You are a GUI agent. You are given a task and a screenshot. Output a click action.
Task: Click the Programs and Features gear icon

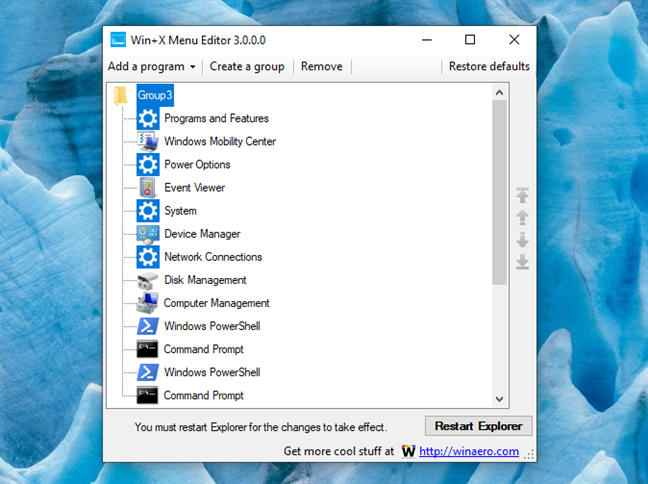[148, 119]
